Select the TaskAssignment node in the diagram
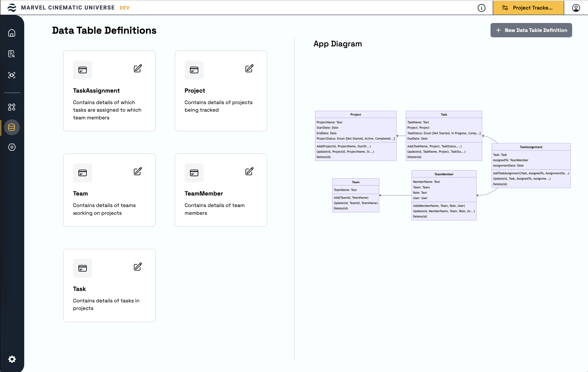Screen dimensions: 588x372 click(531, 147)
